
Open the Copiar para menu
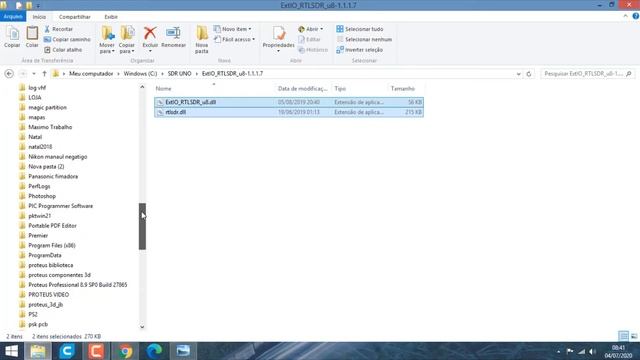pos(127,40)
